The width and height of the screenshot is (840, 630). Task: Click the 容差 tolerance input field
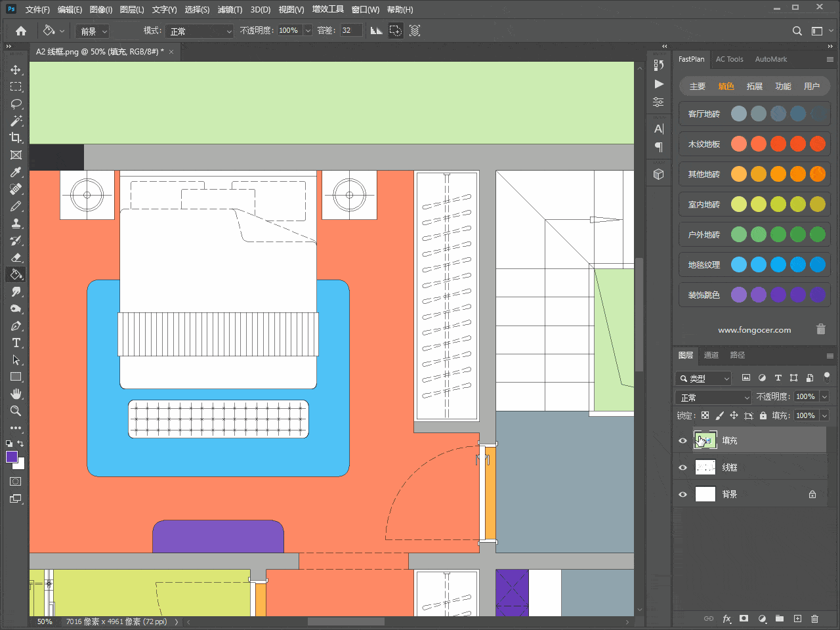point(350,30)
